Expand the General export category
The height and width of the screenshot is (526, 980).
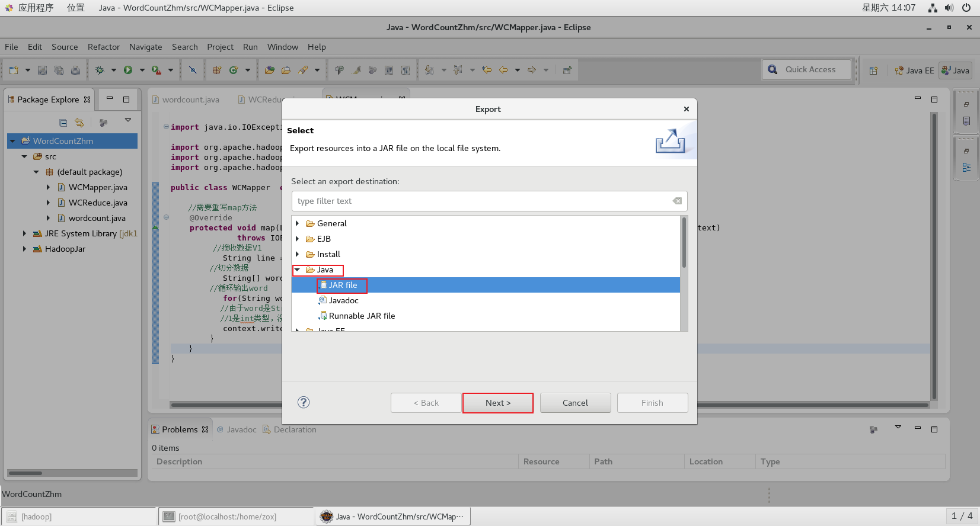(298, 223)
